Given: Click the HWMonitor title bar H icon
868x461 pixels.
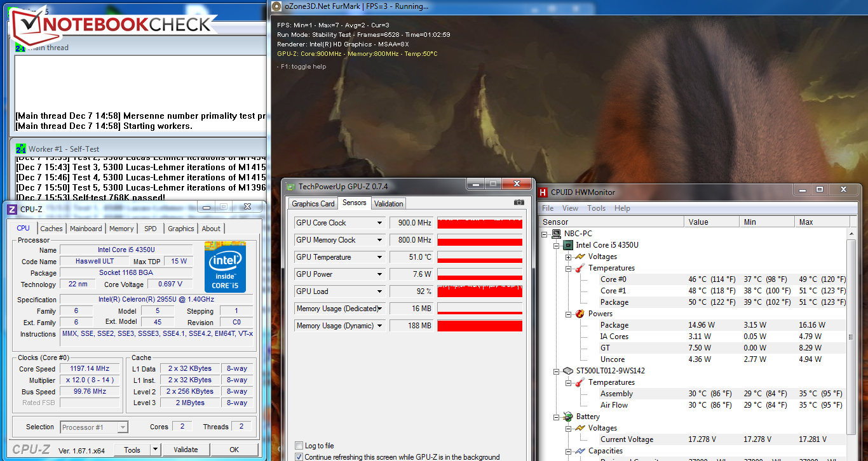Looking at the screenshot, I should [x=543, y=192].
